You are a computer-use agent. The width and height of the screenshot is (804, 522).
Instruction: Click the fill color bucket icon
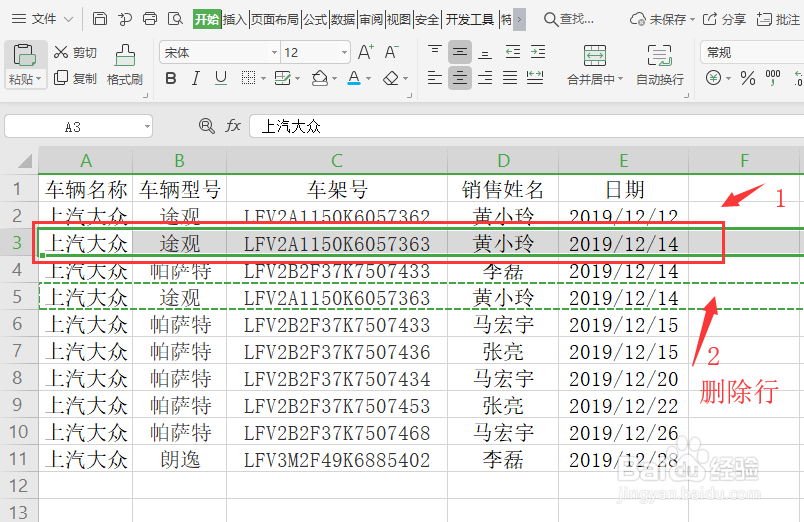pos(320,78)
